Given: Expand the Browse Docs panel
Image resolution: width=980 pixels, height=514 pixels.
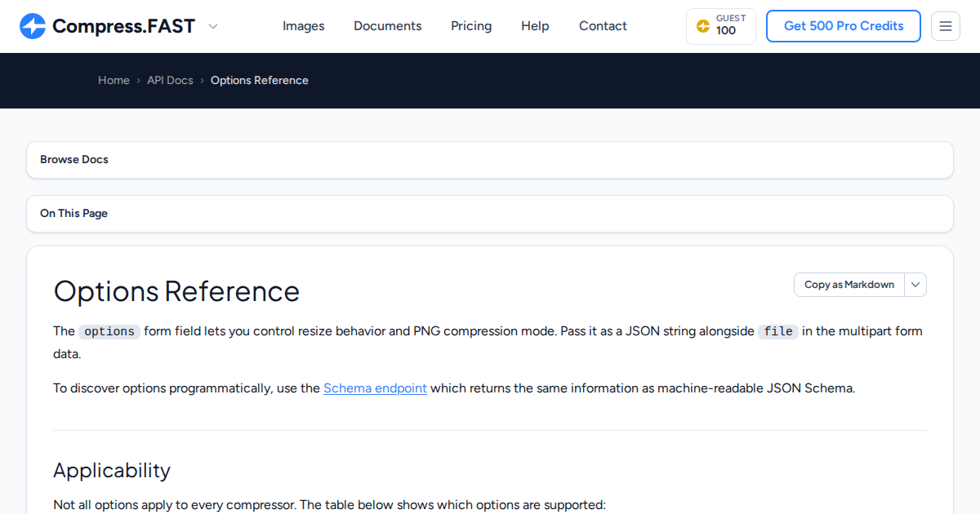Looking at the screenshot, I should [490, 160].
